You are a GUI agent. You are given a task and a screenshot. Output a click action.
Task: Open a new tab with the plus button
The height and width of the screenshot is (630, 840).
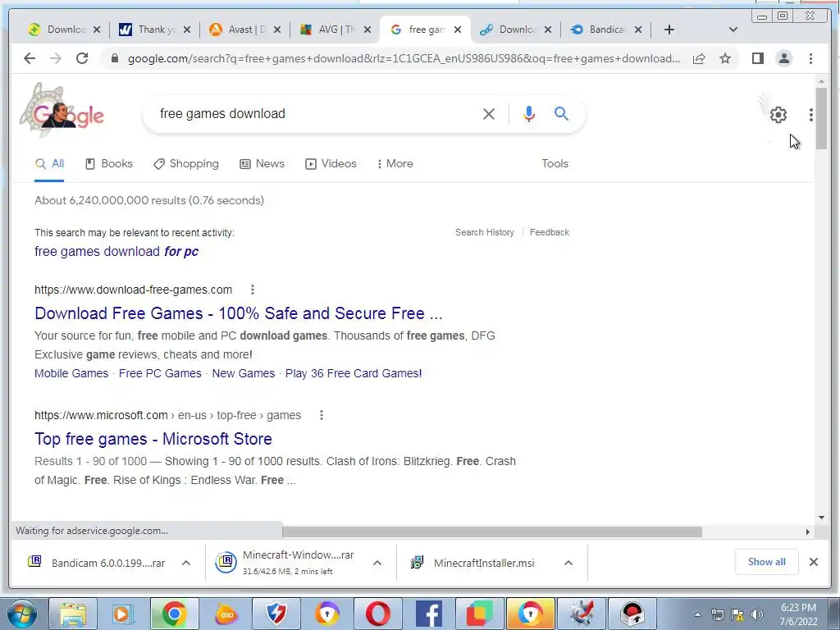[x=669, y=30]
